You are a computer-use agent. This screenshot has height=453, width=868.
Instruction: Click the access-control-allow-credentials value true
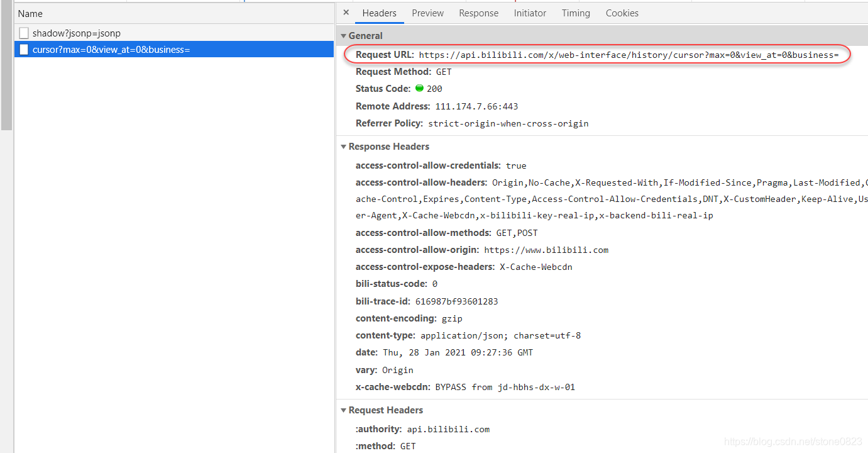pos(516,165)
